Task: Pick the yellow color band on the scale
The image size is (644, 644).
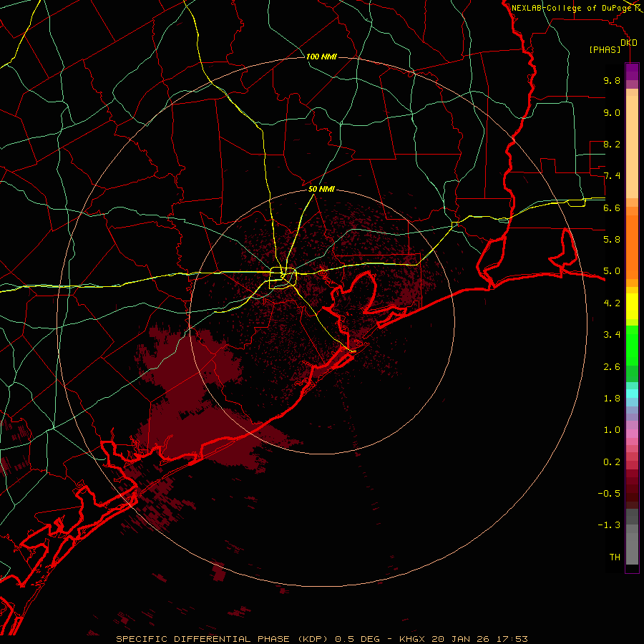Action: (632, 306)
